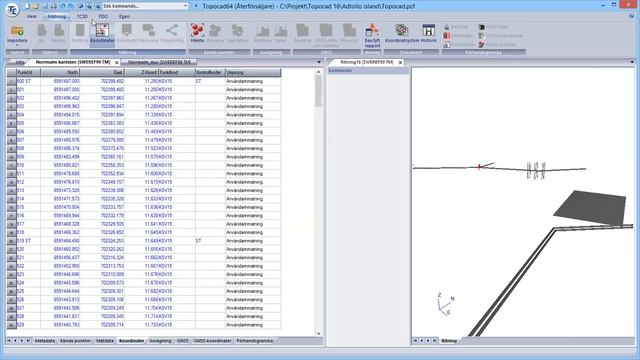Click the 3D axis indicator in drawing view
Viewport: 640px width, 360px height.
coord(445,304)
